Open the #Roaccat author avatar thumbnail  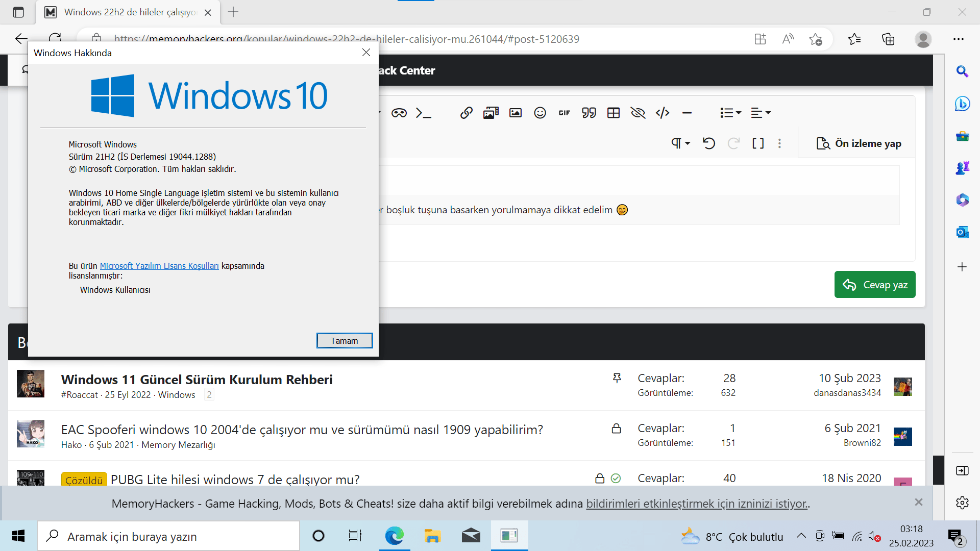point(31,384)
